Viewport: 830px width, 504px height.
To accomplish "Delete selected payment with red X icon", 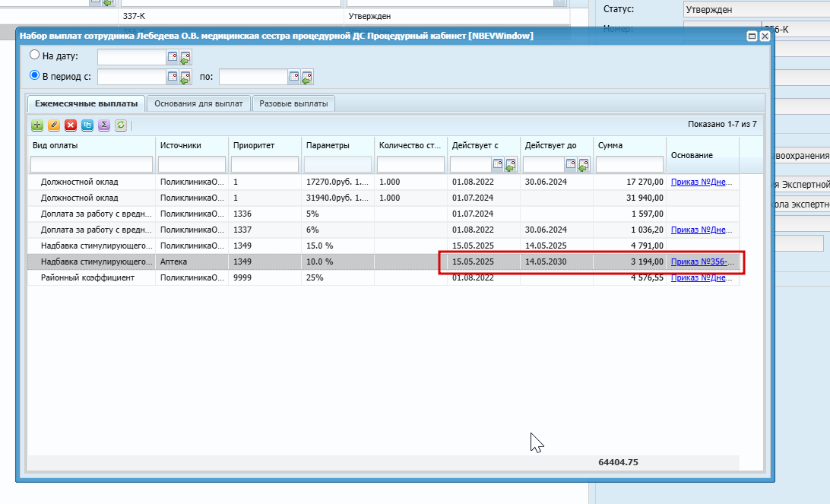I will [71, 125].
